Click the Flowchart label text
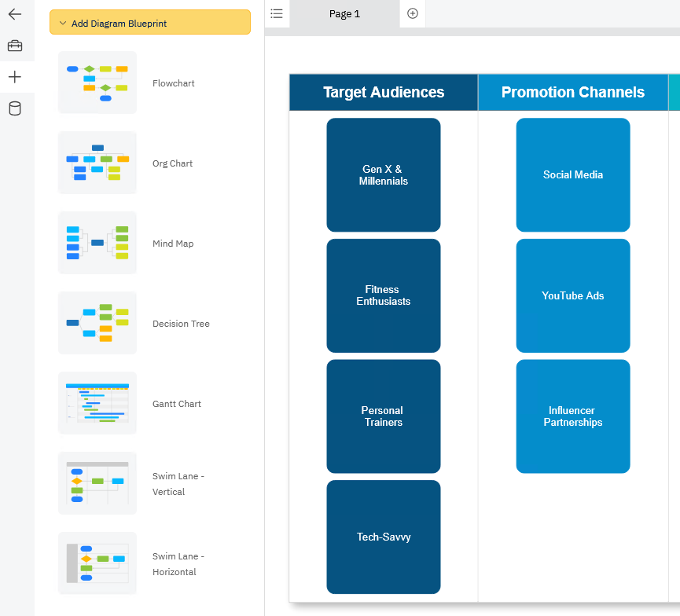 click(173, 82)
